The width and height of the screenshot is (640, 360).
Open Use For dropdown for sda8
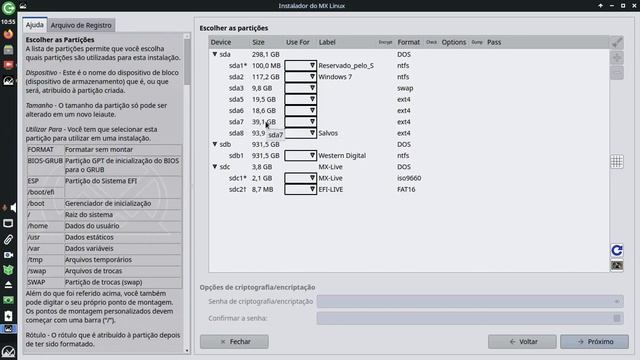[300, 133]
